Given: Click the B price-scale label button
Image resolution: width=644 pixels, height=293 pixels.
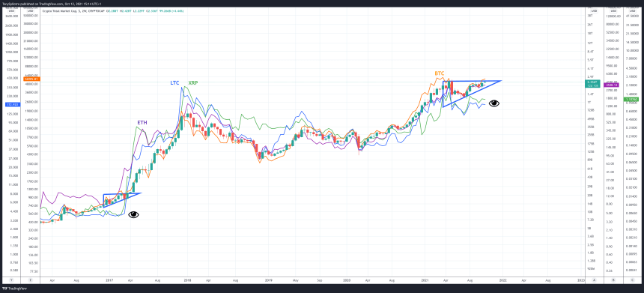Looking at the screenshot, I should 613,280.
